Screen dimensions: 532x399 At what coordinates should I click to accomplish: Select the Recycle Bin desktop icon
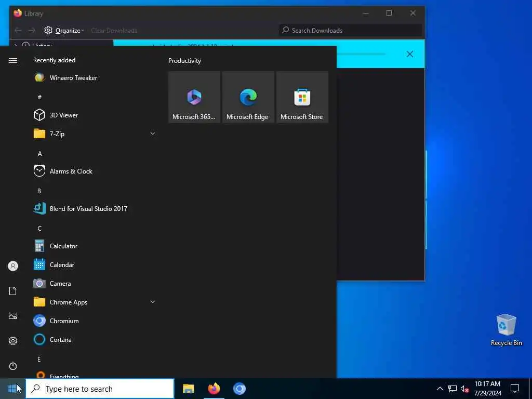coord(506,330)
